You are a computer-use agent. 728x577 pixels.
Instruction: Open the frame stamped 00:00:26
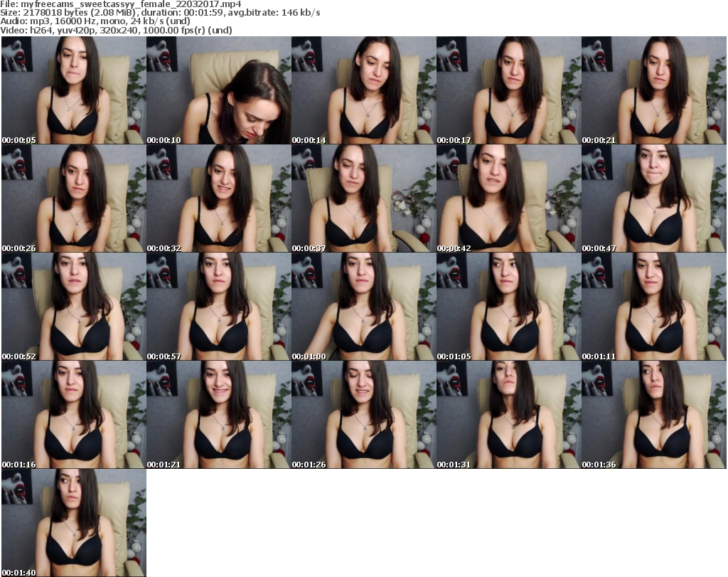click(74, 198)
